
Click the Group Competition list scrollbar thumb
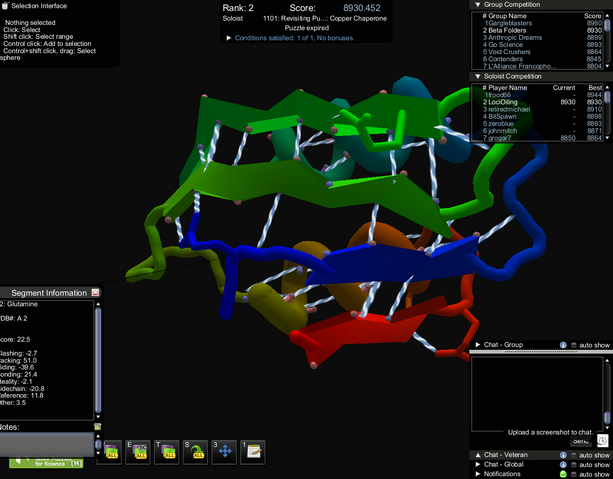click(607, 24)
